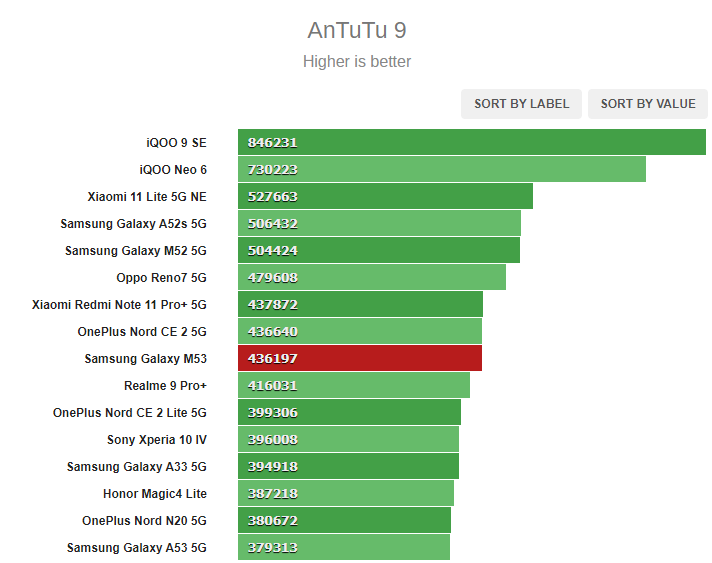Select the iQOO Neo 6 bar
The width and height of the screenshot is (712, 563).
[442, 169]
